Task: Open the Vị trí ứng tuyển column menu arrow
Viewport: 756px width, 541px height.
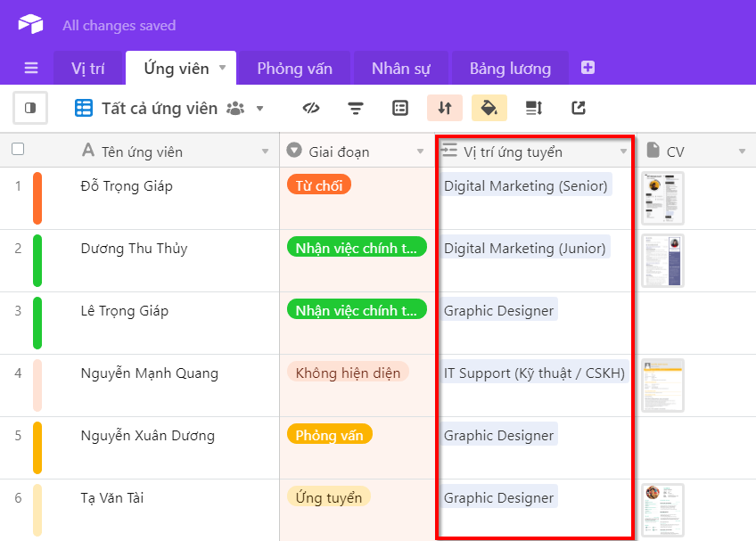Action: click(x=623, y=152)
